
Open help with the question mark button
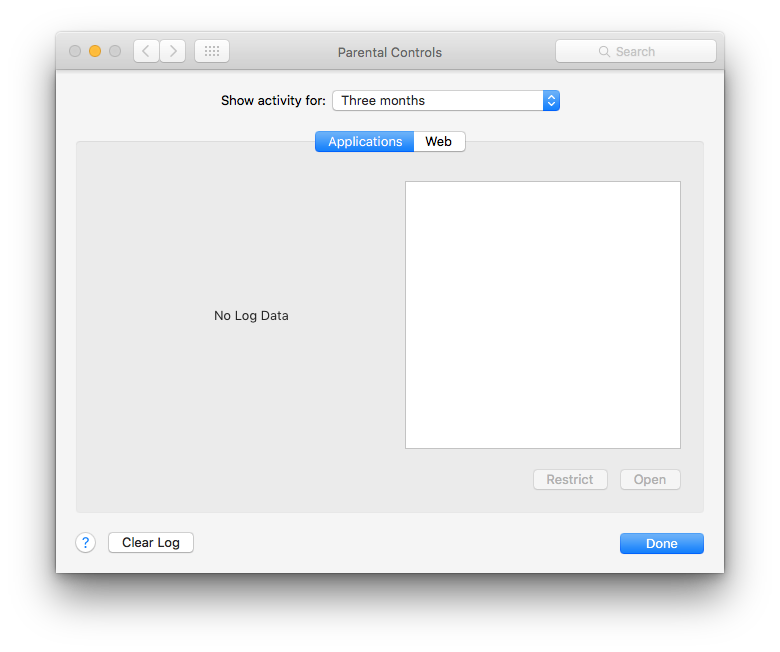coord(85,543)
